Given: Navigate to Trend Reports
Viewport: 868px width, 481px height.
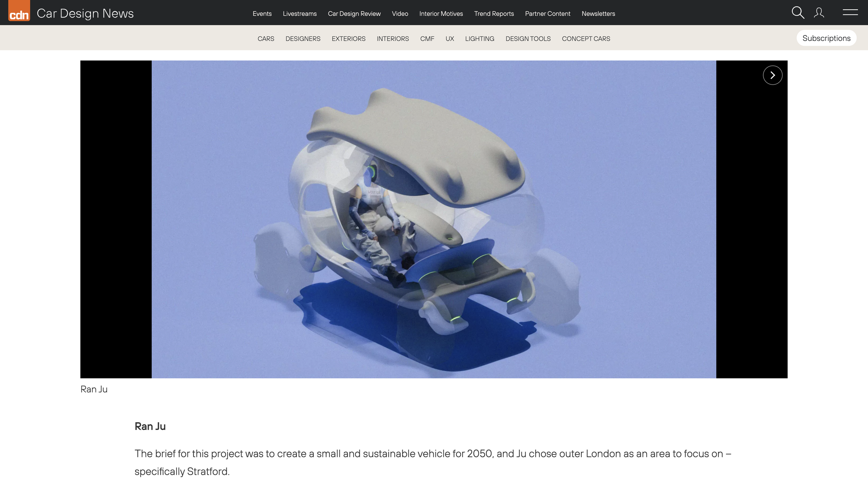Looking at the screenshot, I should coord(494,14).
